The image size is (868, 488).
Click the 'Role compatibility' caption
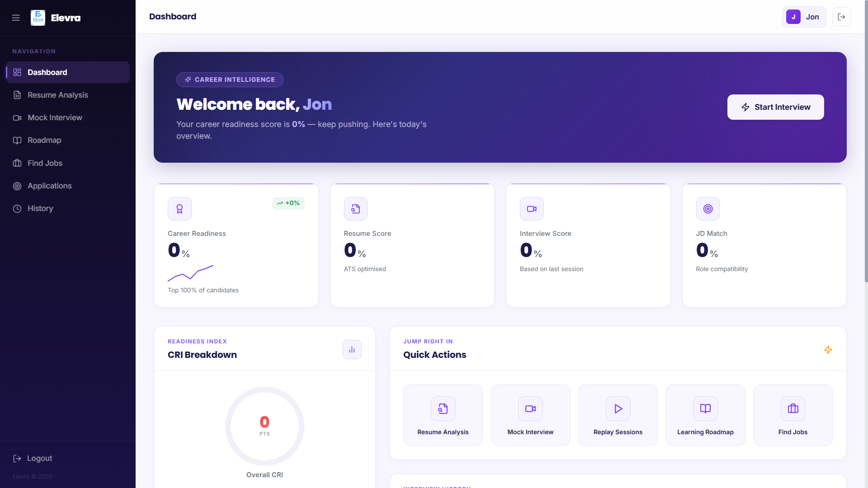[x=722, y=269]
